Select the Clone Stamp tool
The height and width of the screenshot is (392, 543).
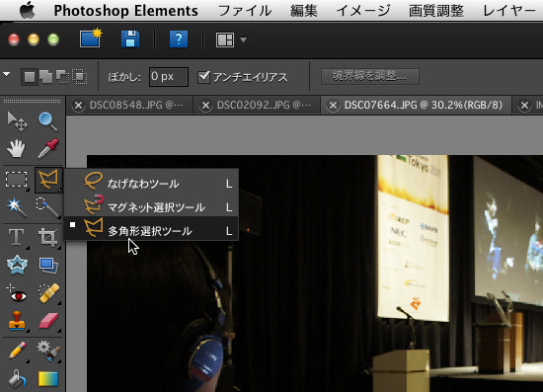click(16, 321)
